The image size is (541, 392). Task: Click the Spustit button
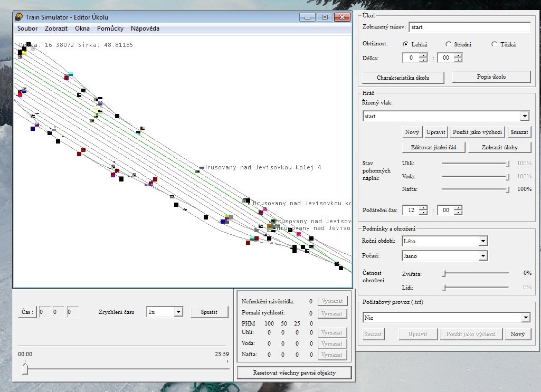[x=209, y=312]
